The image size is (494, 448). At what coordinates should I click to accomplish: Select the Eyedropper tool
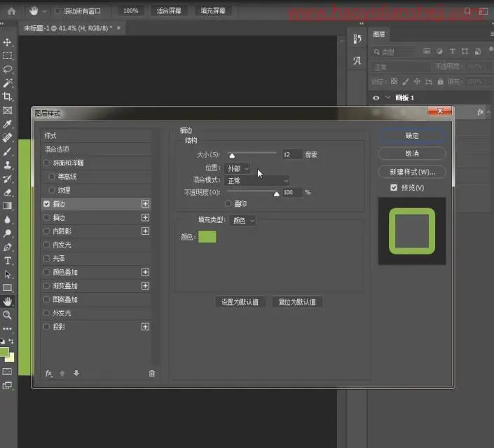tap(7, 124)
